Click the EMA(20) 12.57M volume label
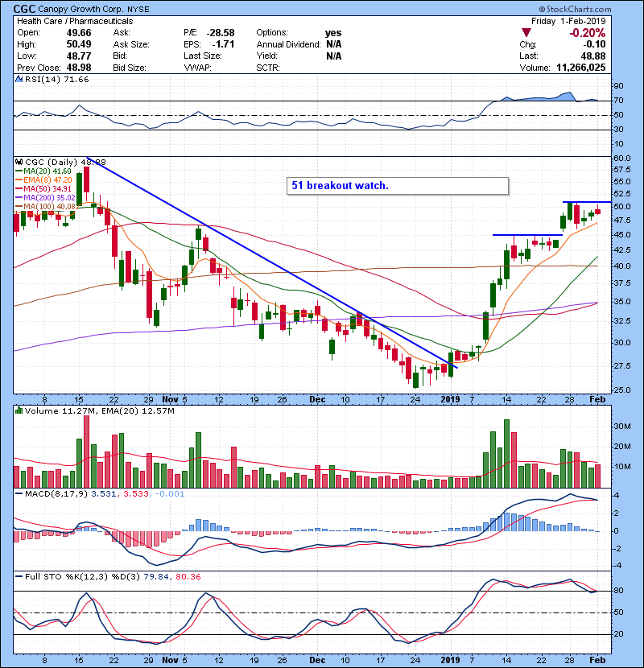644x668 pixels. [x=138, y=411]
